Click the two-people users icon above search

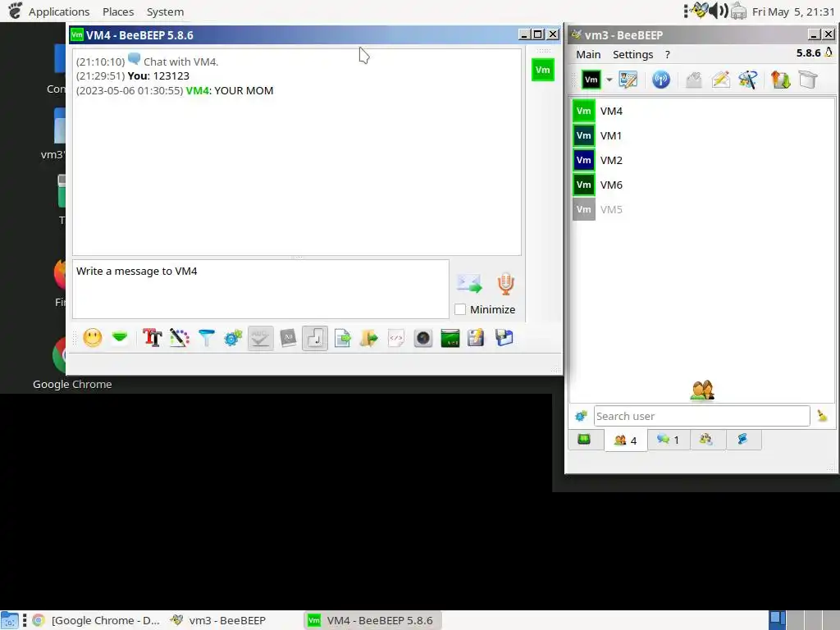pyautogui.click(x=702, y=390)
